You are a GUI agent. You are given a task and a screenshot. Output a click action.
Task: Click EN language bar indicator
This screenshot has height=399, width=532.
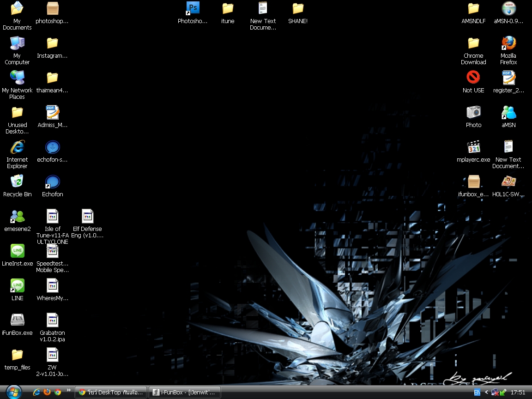[477, 392]
